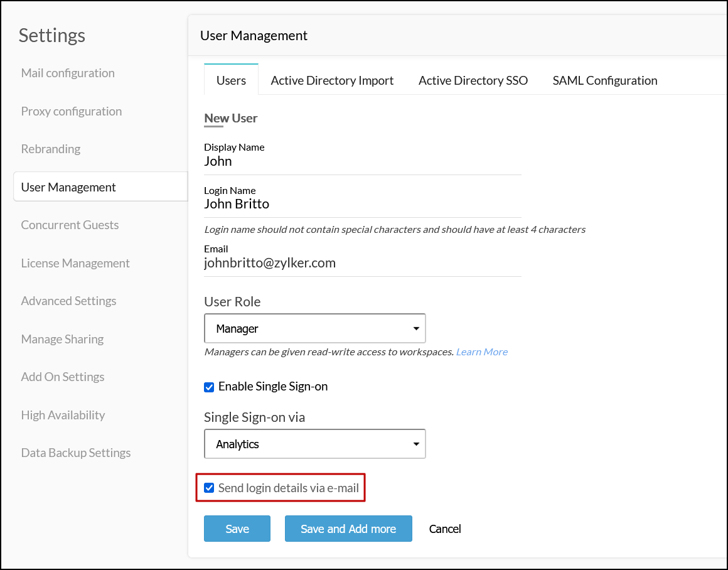The height and width of the screenshot is (570, 728).
Task: Select Data Backup Settings
Action: [x=76, y=453]
